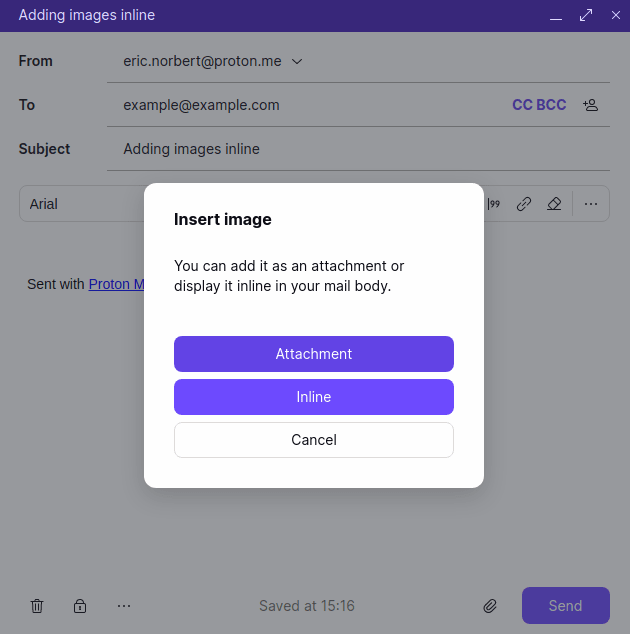Image resolution: width=630 pixels, height=634 pixels.
Task: Send the email
Action: pyautogui.click(x=565, y=605)
